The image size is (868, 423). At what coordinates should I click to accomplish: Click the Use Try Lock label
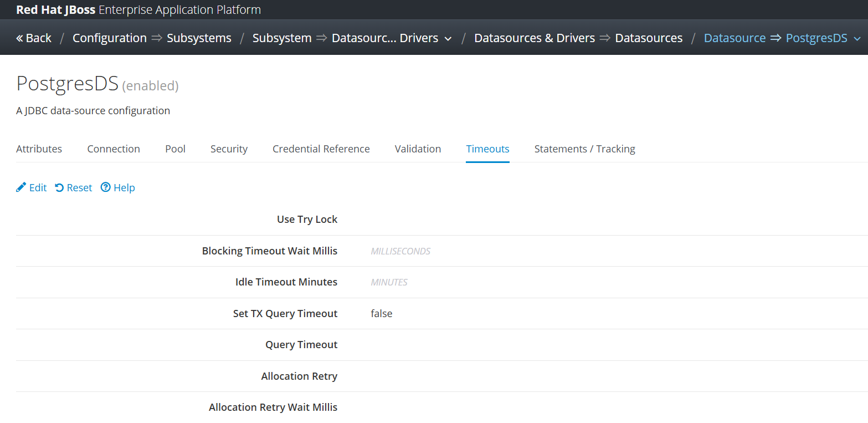pos(307,219)
